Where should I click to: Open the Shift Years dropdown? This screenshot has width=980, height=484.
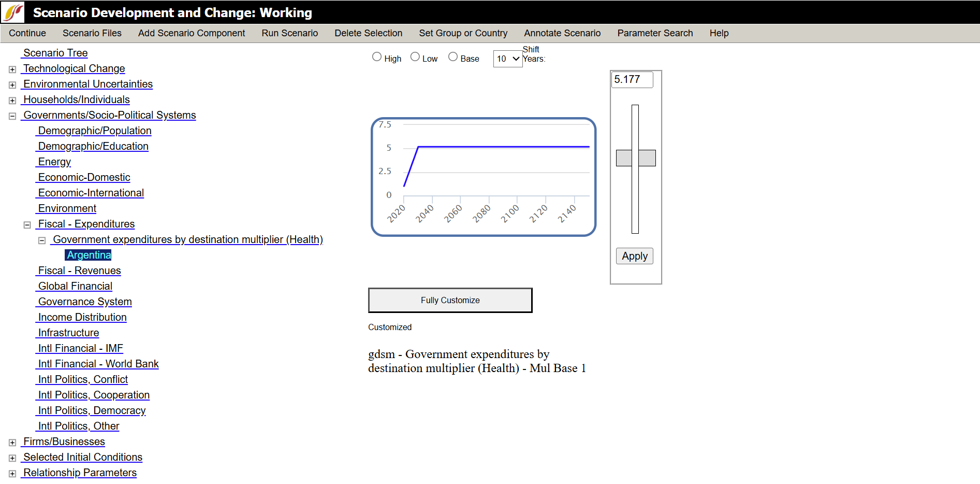[507, 59]
